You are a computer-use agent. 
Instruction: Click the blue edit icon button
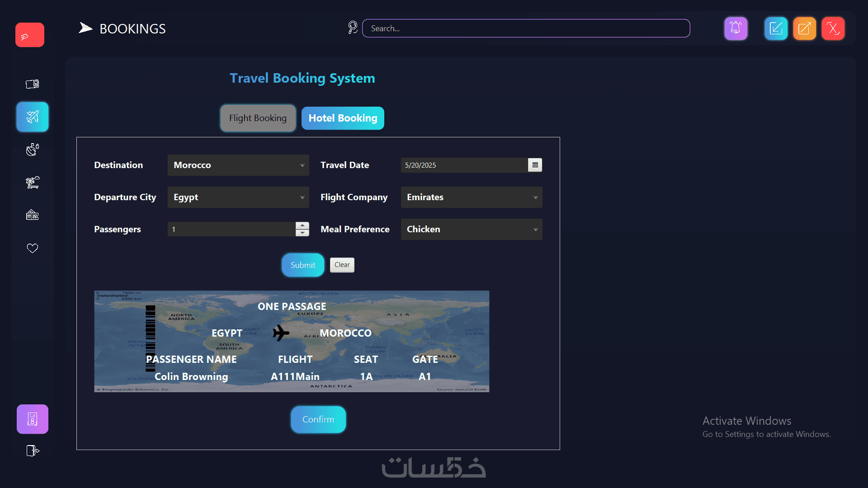(776, 28)
